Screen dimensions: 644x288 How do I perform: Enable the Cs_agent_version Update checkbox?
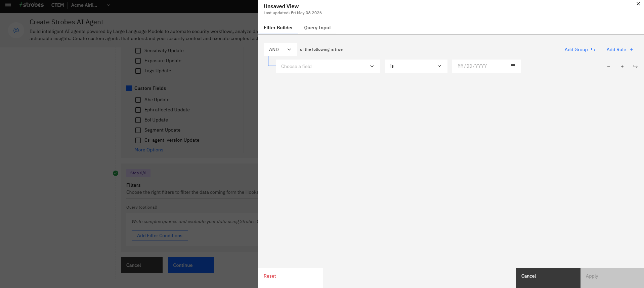pos(138,140)
